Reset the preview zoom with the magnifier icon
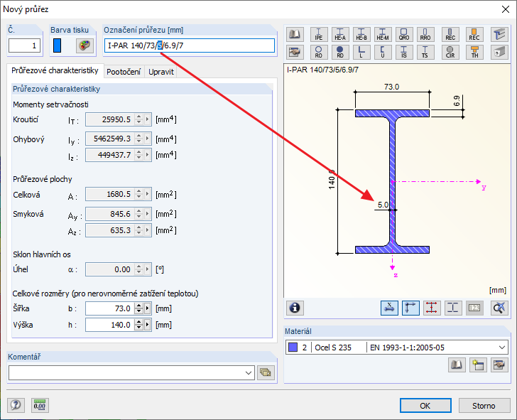 point(499,308)
